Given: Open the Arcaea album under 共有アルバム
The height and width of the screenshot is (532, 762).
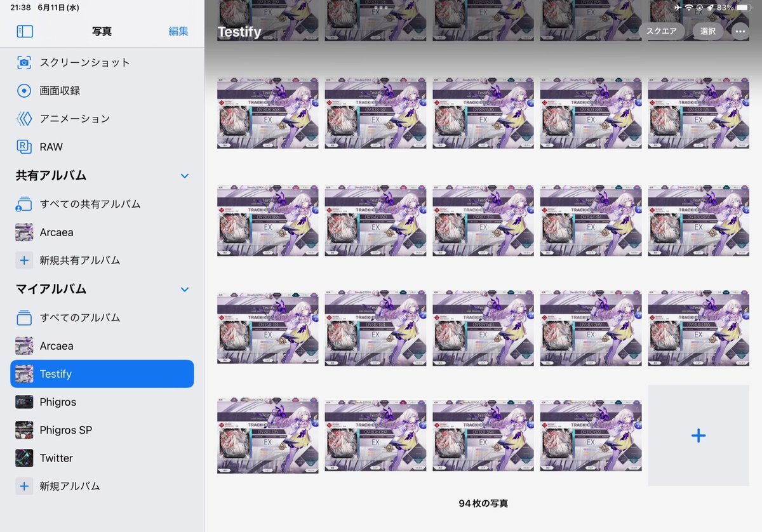Looking at the screenshot, I should 102,232.
